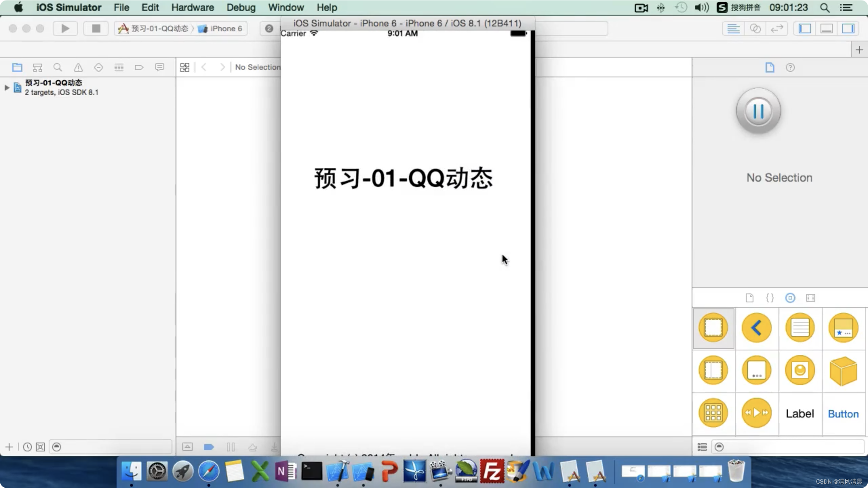This screenshot has height=488, width=868.
Task: Open the Debug menu
Action: (241, 7)
